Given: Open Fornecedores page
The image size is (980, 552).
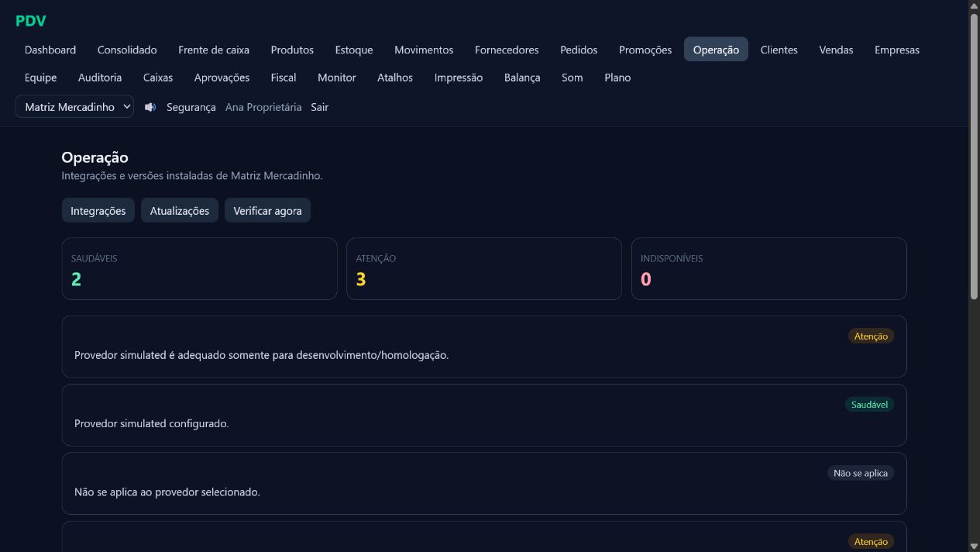Looking at the screenshot, I should (507, 50).
